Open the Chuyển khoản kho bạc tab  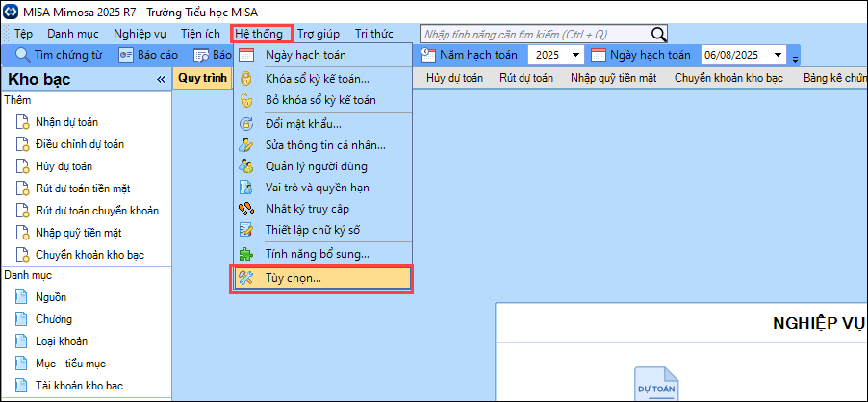729,78
